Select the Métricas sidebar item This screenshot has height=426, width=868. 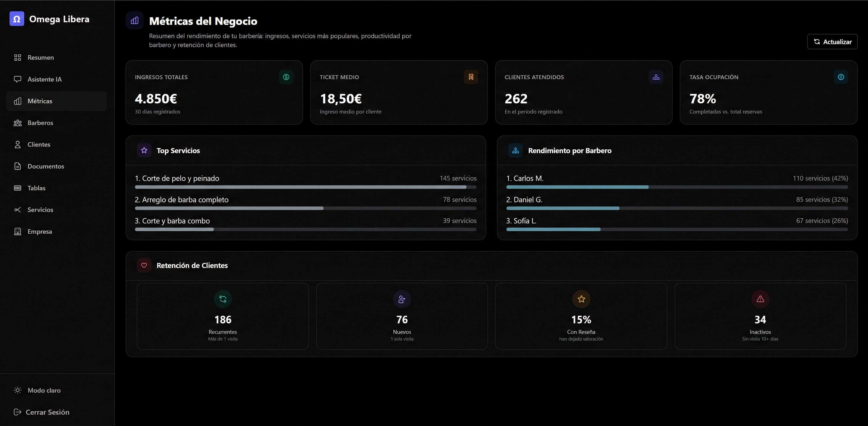pos(56,101)
